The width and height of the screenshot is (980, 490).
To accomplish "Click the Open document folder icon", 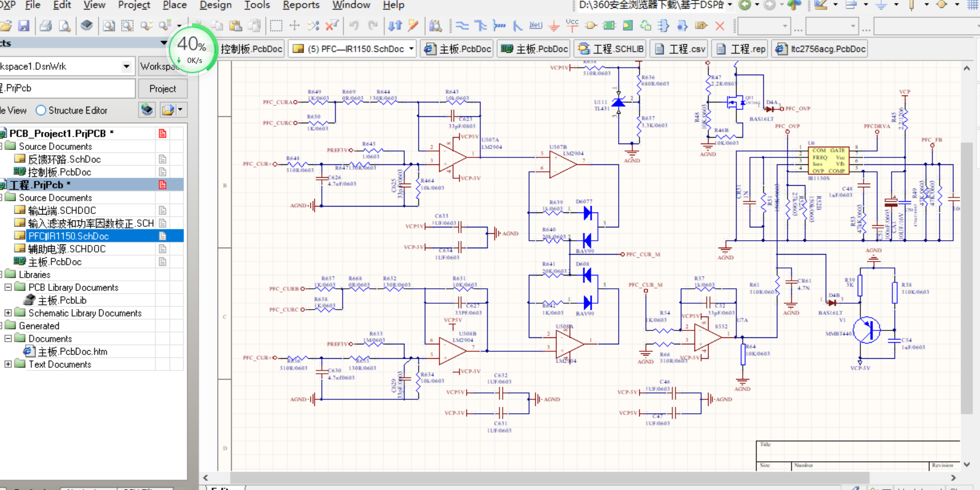I will [6, 26].
